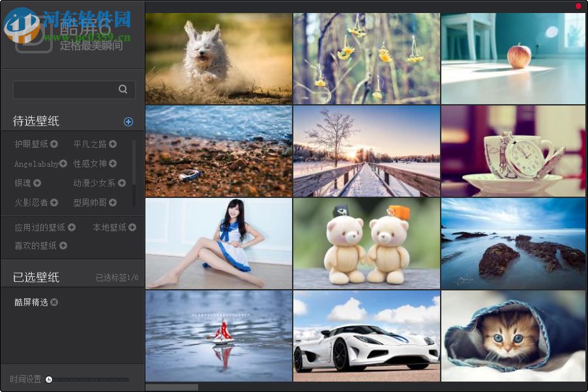
Task: Select the 性感女神 tag label
Action: (89, 163)
